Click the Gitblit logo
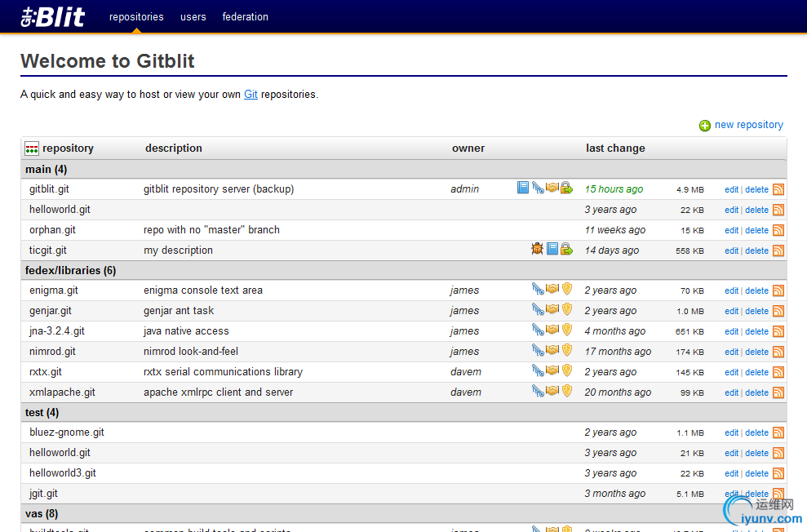This screenshot has width=807, height=532. [52, 17]
